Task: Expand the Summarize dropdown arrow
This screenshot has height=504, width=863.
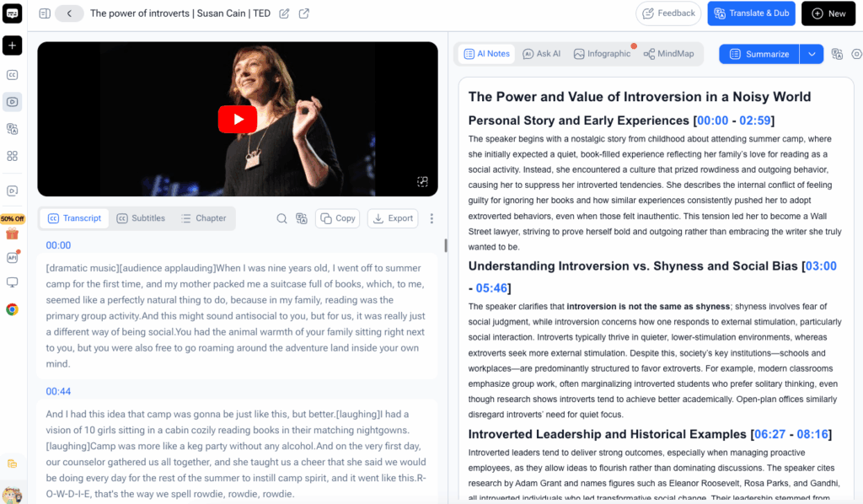Action: [x=812, y=54]
